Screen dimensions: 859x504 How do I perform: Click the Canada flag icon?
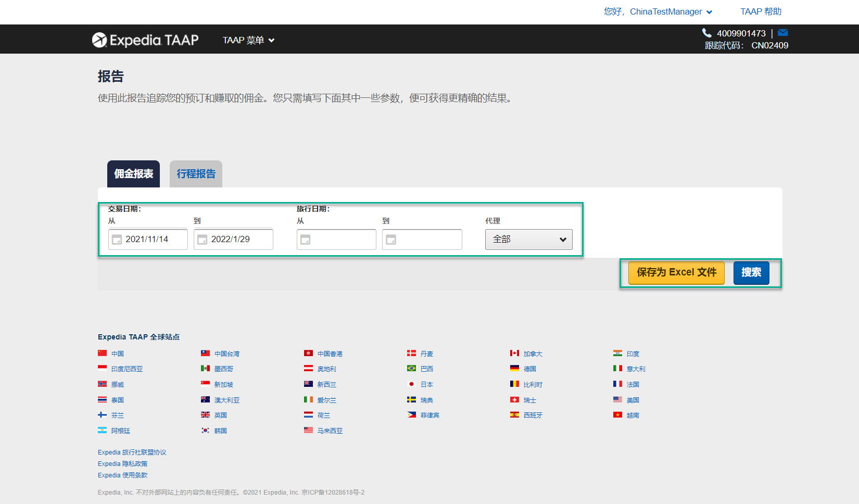pyautogui.click(x=515, y=353)
